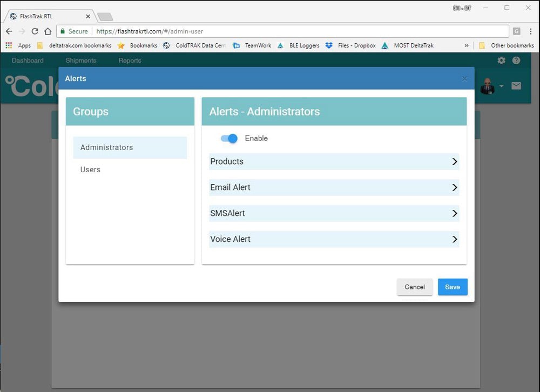Screen dimensions: 540x392
Task: Click the mail envelope icon
Action: point(516,86)
